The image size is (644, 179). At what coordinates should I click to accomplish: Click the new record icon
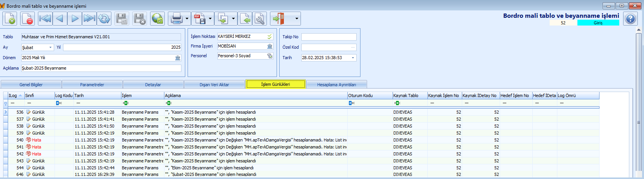[x=10, y=19]
